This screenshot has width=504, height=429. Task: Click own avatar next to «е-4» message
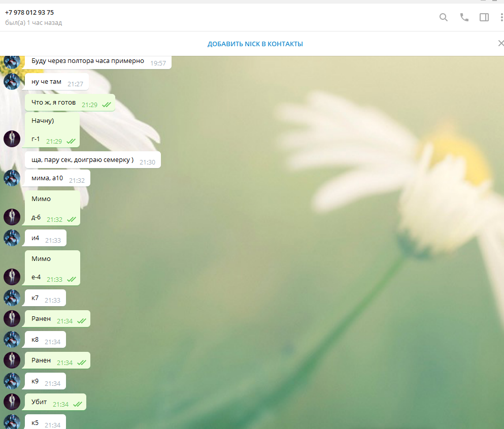[x=12, y=277]
